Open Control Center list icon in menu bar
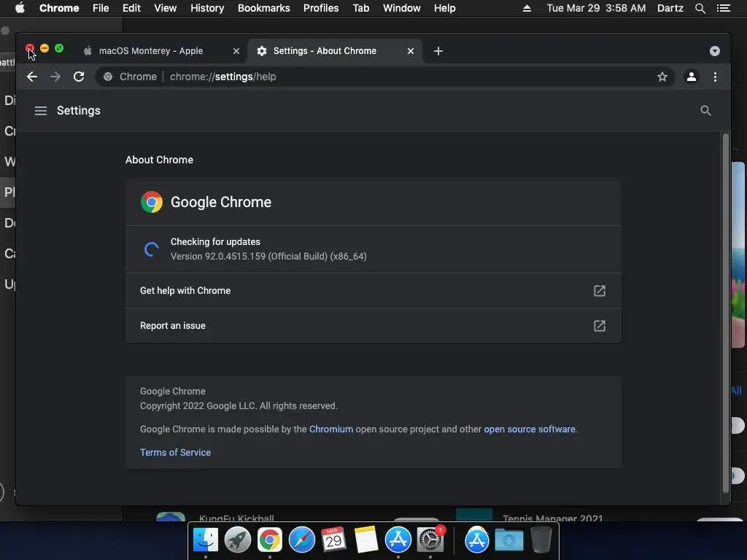 [723, 8]
